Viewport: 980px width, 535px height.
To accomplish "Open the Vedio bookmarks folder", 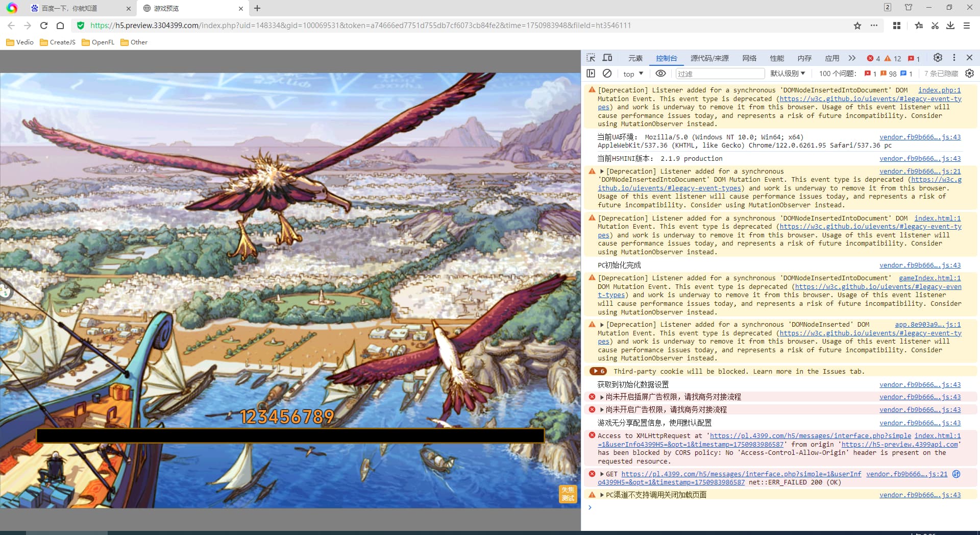I will pos(20,42).
